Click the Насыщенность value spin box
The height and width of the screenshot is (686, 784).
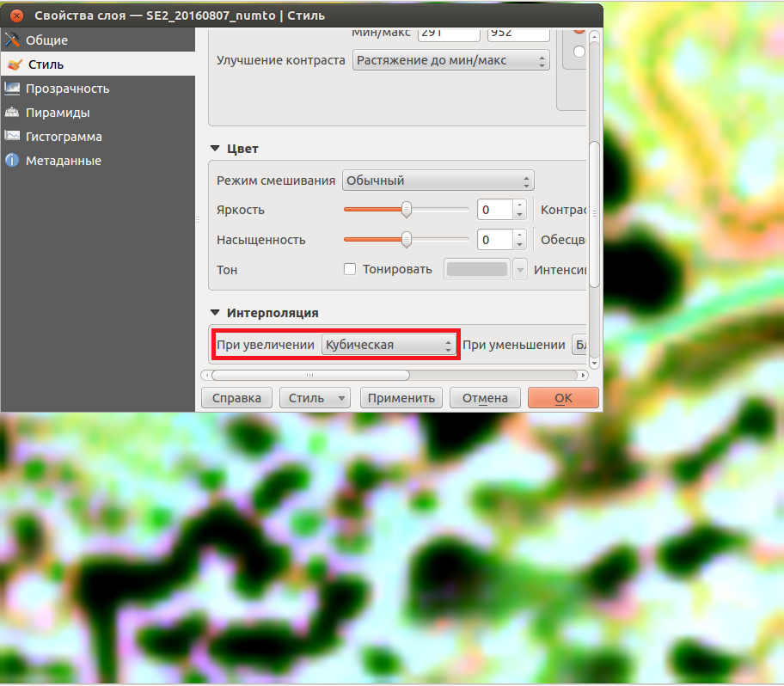[494, 240]
